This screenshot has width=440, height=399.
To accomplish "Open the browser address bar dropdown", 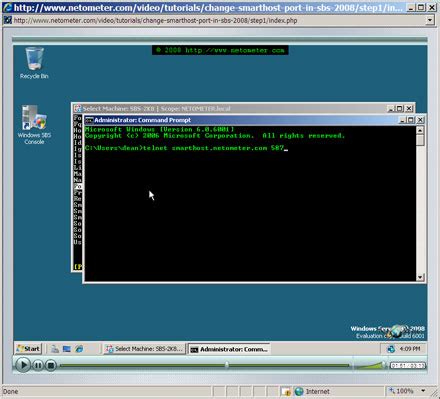I will tap(430, 20).
